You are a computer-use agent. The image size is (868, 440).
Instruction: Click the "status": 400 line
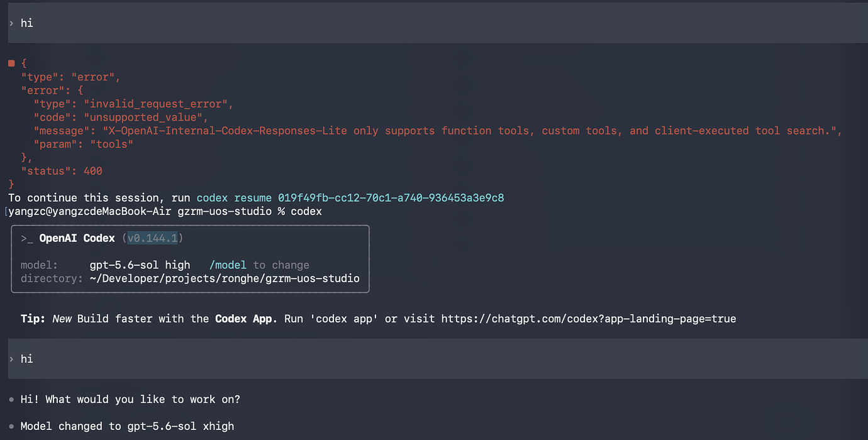coord(61,171)
